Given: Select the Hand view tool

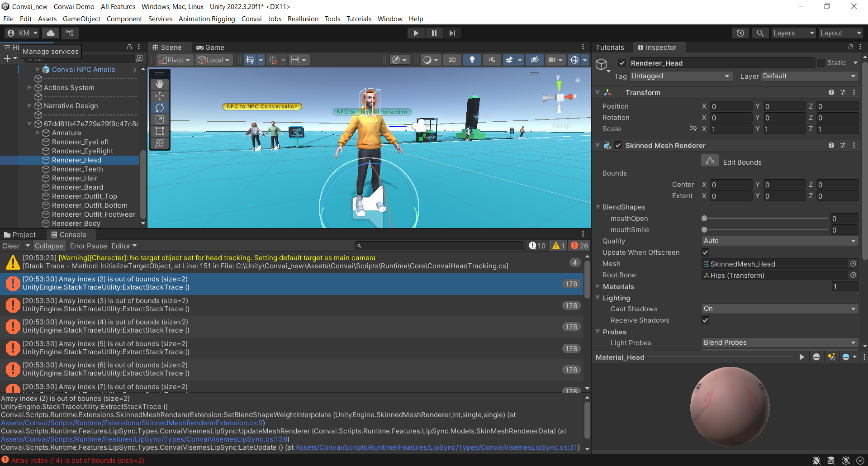Looking at the screenshot, I should tap(160, 84).
